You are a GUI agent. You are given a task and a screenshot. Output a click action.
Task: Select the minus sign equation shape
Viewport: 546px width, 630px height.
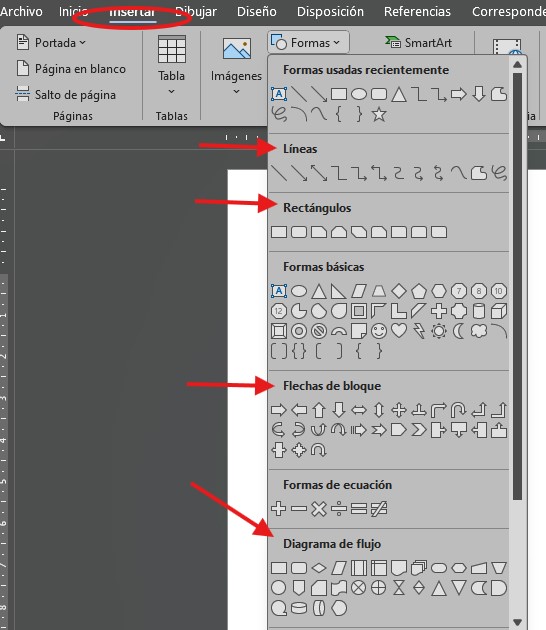point(299,509)
